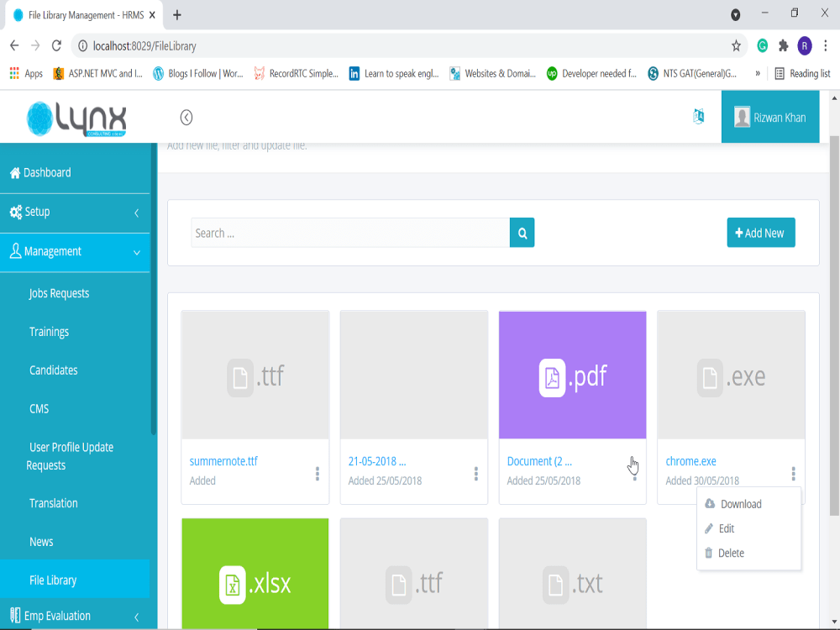View site information icon in address bar
Image resolution: width=840 pixels, height=630 pixels.
[83, 46]
